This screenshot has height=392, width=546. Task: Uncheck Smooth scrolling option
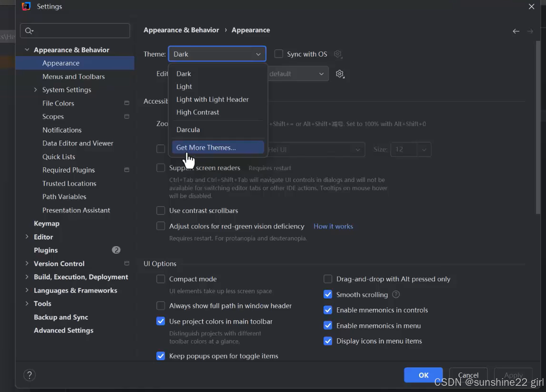tap(328, 295)
